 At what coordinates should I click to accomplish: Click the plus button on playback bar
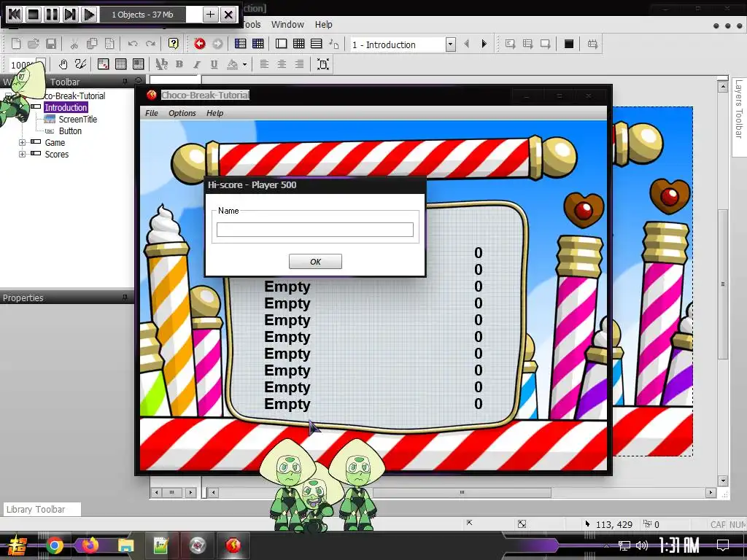(210, 15)
